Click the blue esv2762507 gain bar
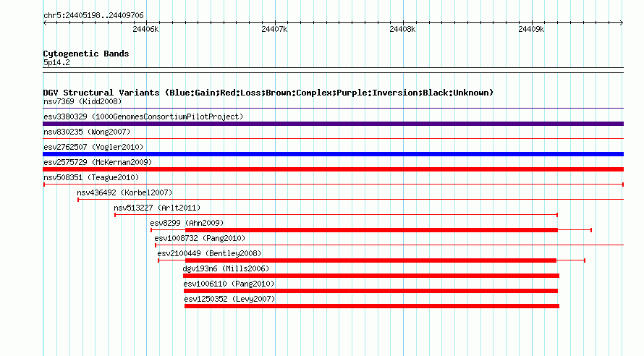The width and height of the screenshot is (644, 356). [x=333, y=154]
